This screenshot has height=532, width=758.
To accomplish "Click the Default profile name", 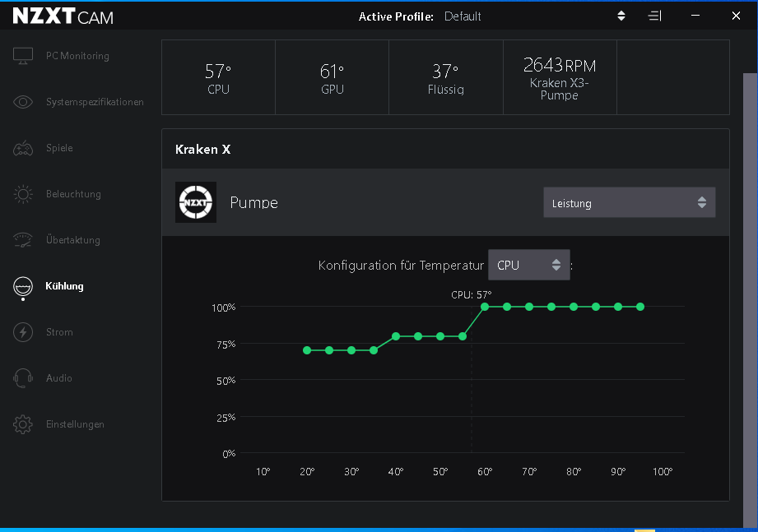I will coord(463,16).
